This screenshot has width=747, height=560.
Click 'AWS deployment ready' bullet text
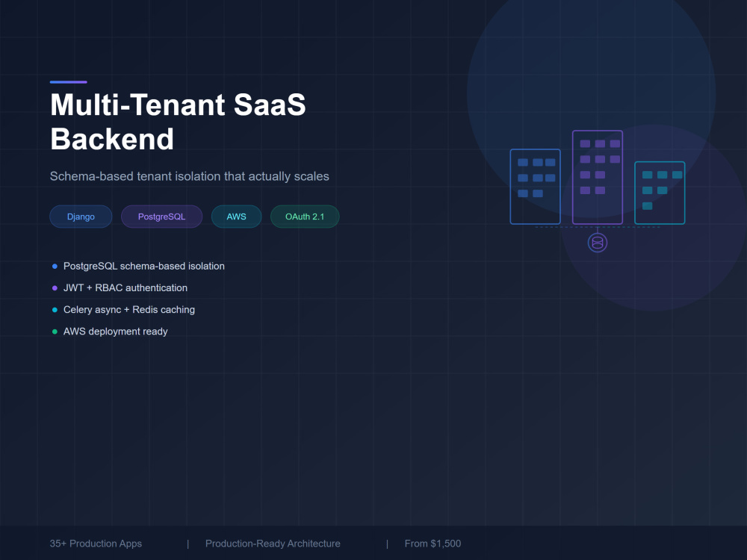115,332
